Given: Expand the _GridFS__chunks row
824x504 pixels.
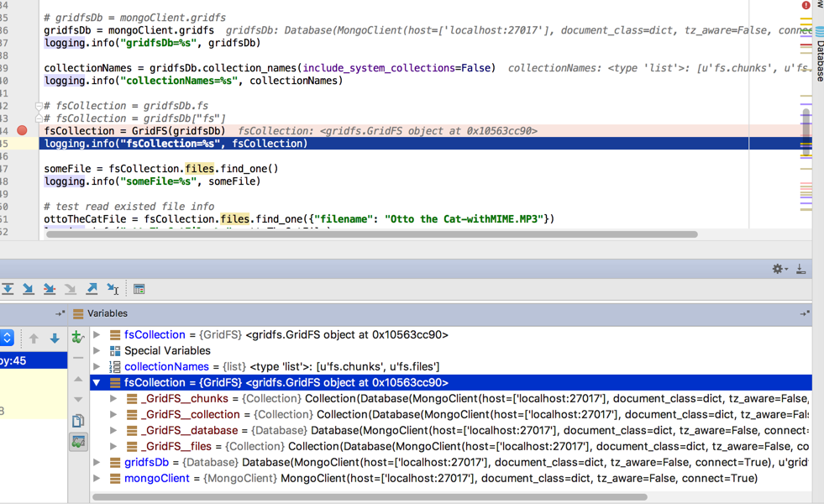Looking at the screenshot, I should coord(113,398).
